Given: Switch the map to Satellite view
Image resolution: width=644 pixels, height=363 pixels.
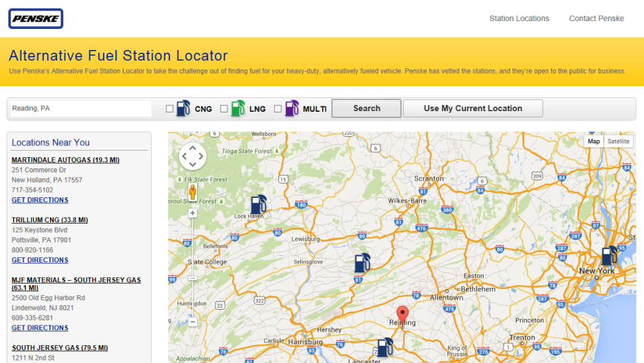Looking at the screenshot, I should click(x=618, y=141).
